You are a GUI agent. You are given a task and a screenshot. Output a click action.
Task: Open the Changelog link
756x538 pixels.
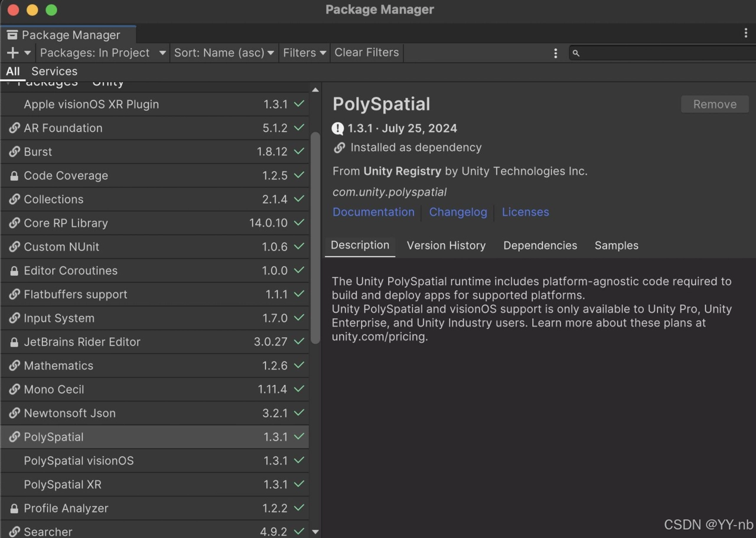coord(458,212)
